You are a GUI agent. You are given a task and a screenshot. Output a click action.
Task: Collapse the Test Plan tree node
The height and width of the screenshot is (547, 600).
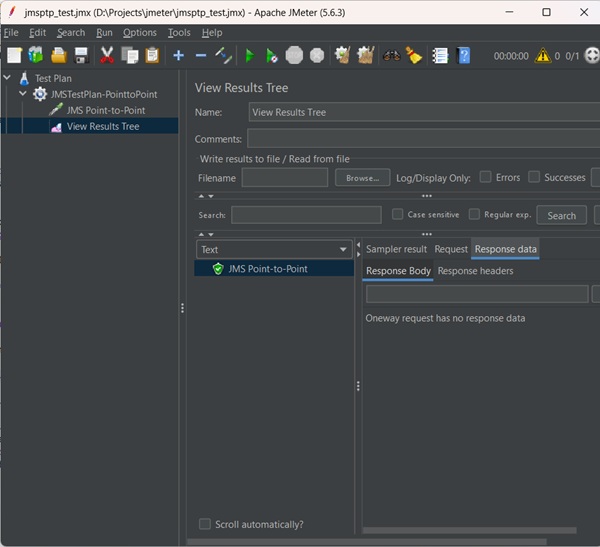pyautogui.click(x=8, y=78)
